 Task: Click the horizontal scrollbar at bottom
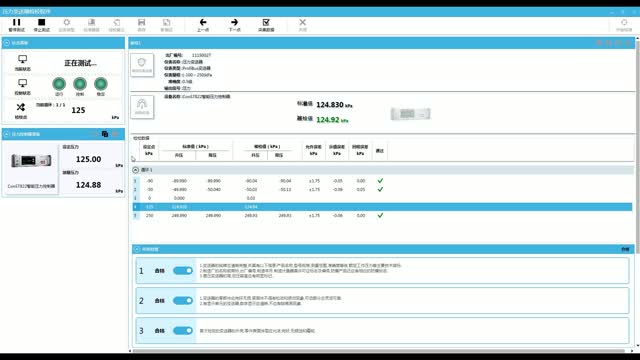click(x=378, y=351)
